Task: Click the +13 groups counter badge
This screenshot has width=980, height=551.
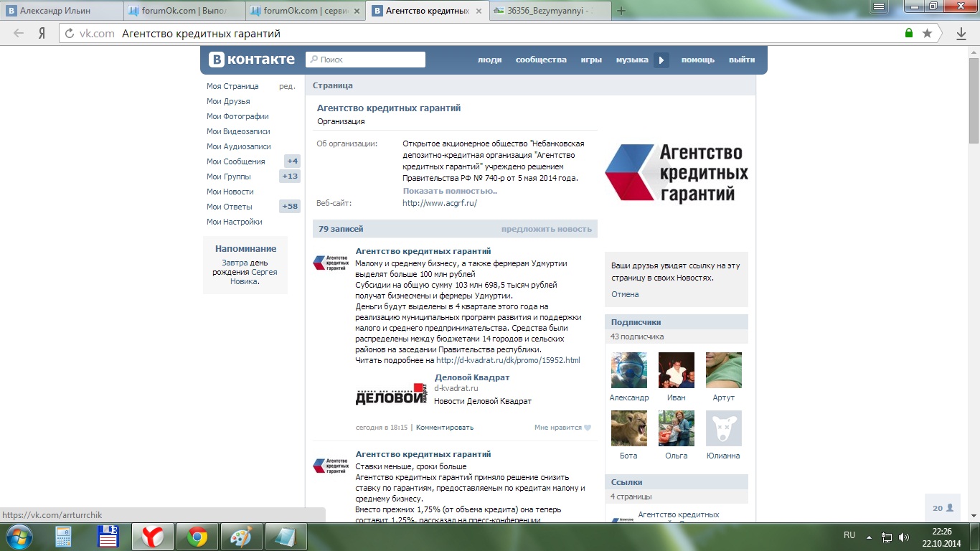Action: click(x=290, y=176)
